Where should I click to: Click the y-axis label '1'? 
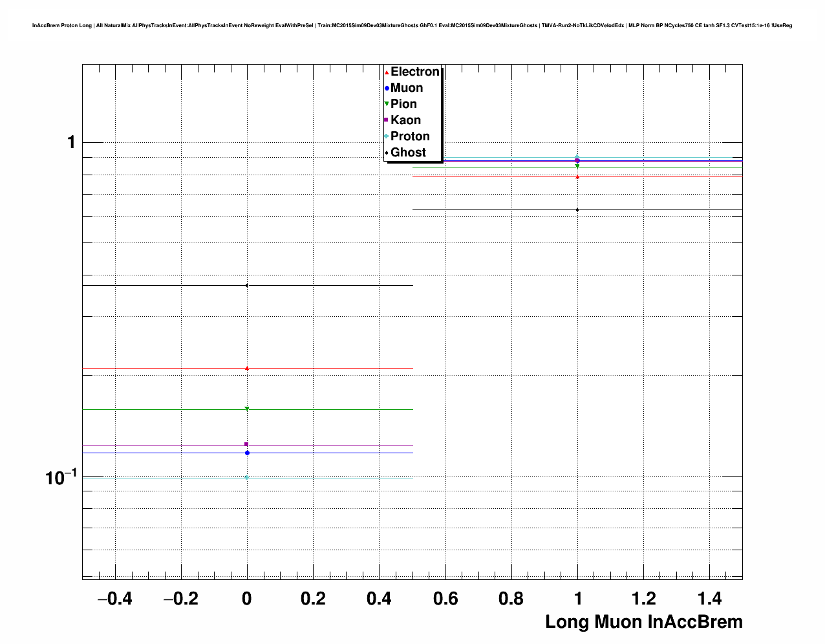(x=72, y=142)
